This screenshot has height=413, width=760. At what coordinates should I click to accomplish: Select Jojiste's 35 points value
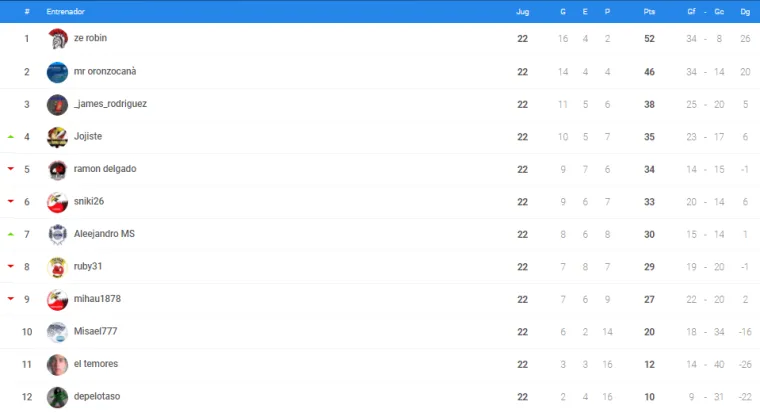649,137
